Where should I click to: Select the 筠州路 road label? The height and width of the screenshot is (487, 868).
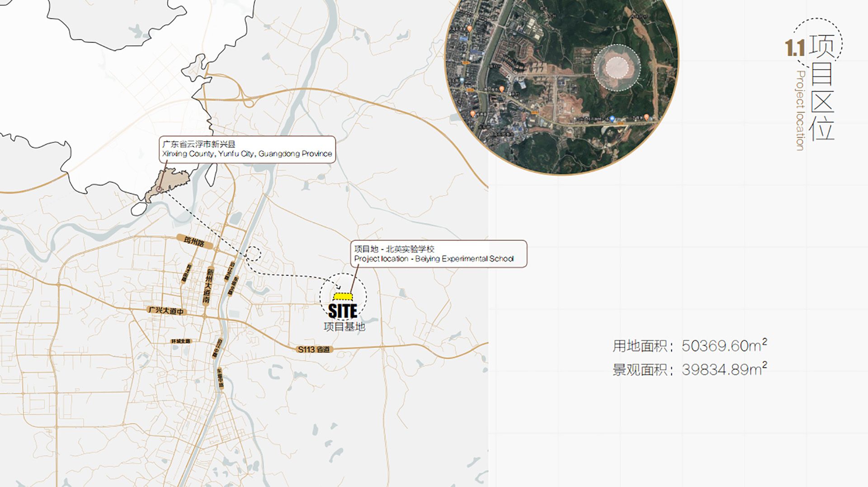point(194,242)
